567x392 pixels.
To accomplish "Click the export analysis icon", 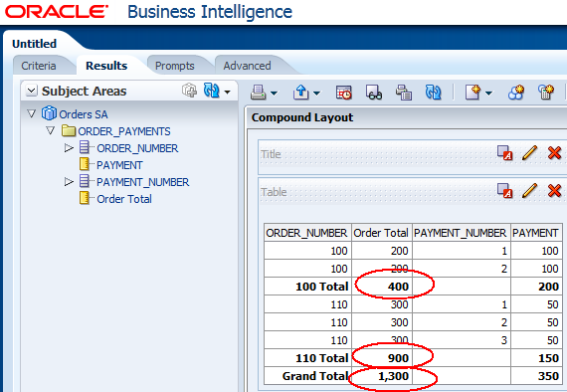I will (x=300, y=93).
